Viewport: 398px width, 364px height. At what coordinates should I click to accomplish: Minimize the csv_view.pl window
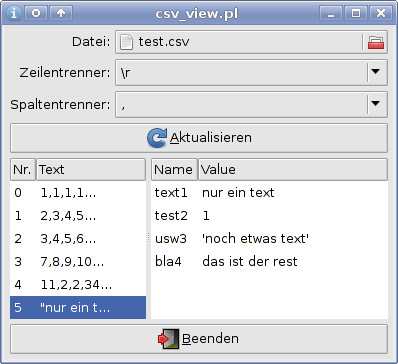coord(331,13)
